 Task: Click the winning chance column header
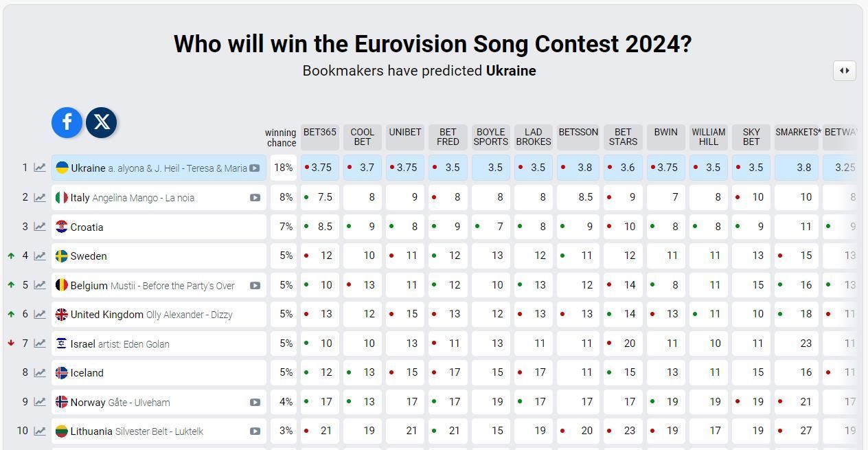(280, 137)
